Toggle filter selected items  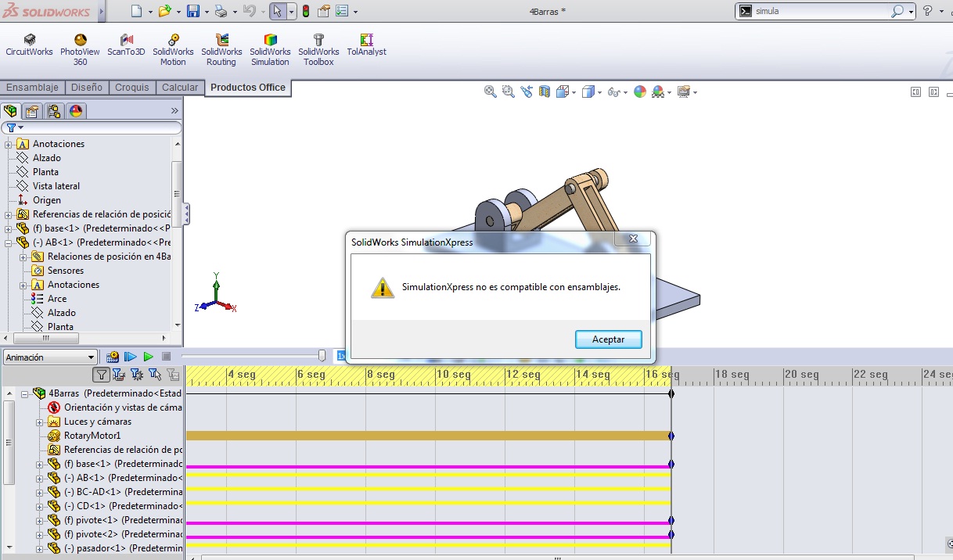tap(155, 375)
